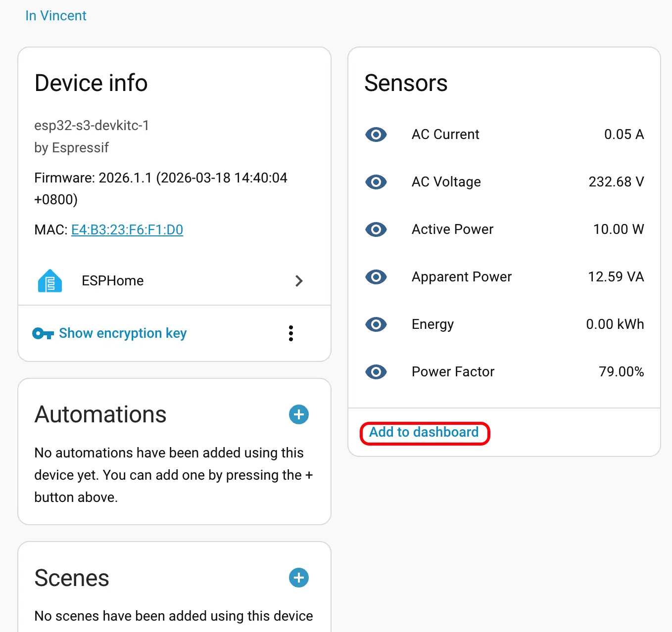The height and width of the screenshot is (632, 672).
Task: Select the Active Power sensor label
Action: (x=452, y=229)
